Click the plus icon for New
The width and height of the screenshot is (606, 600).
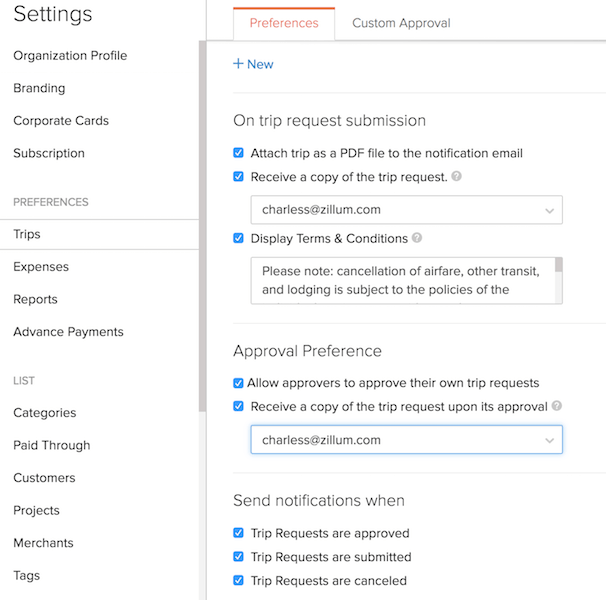pyautogui.click(x=238, y=63)
